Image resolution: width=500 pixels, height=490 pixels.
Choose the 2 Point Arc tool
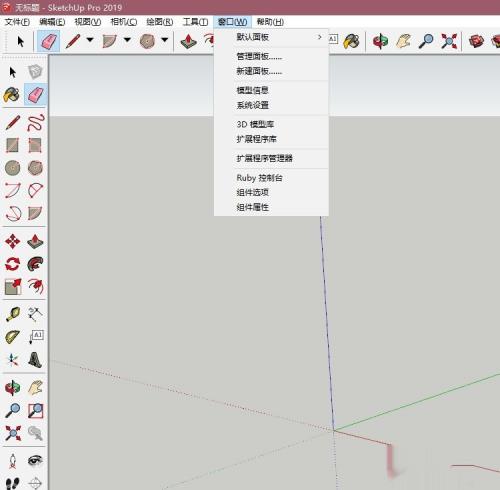35,190
